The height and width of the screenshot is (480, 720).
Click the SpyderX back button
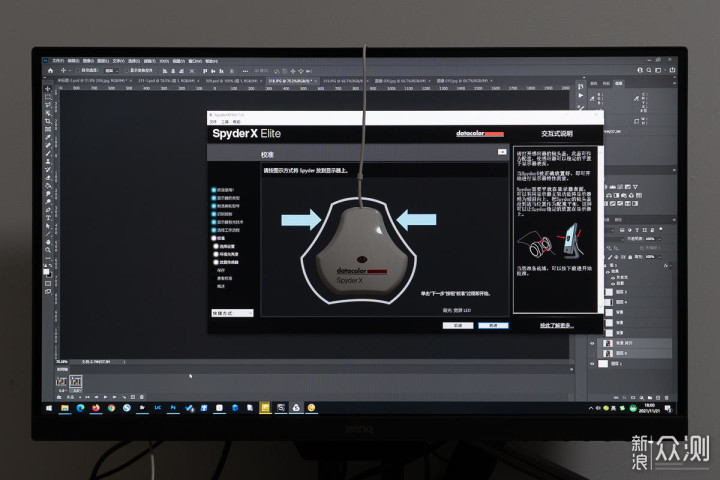[x=458, y=325]
